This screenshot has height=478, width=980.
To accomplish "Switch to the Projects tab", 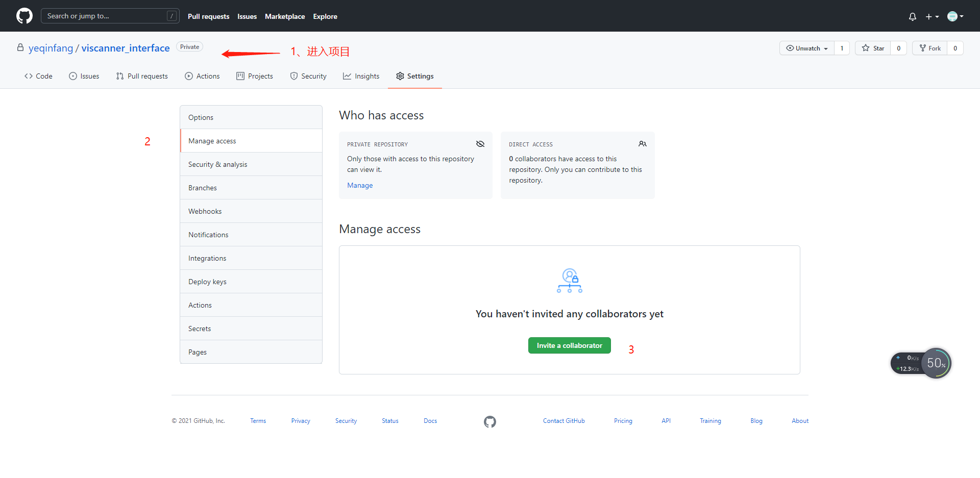I will (255, 76).
